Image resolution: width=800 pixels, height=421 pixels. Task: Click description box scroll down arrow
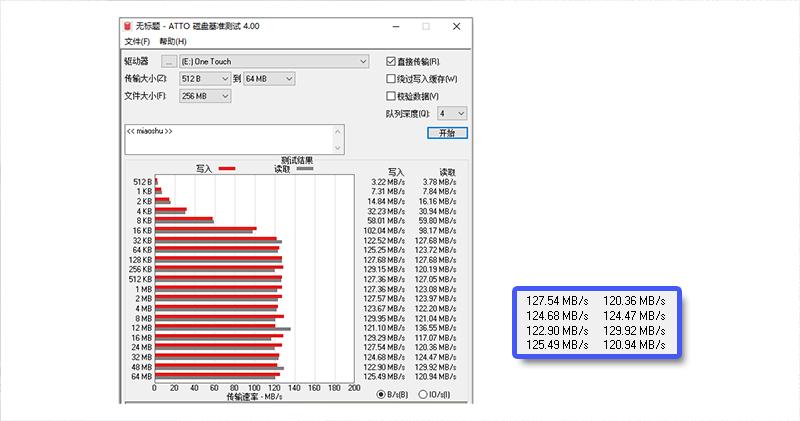click(338, 148)
